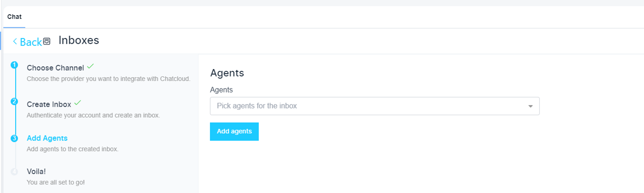
Task: Click the Agents field label
Action: tap(221, 90)
